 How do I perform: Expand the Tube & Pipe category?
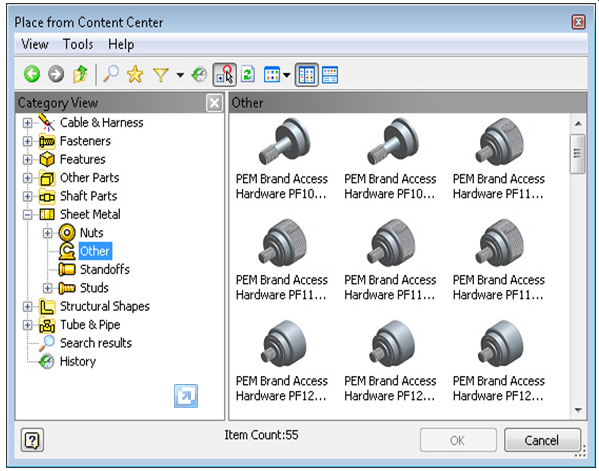(27, 325)
